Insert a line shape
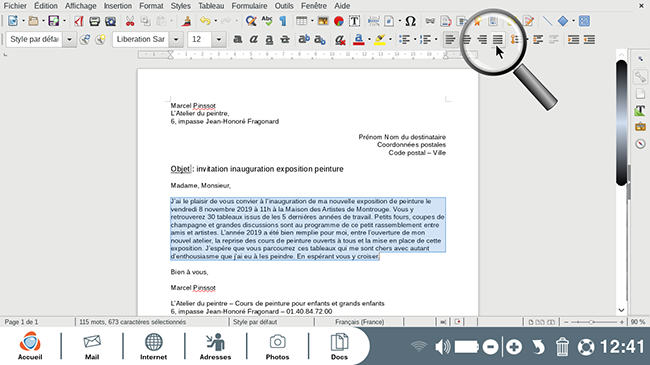Image resolution: width=650 pixels, height=365 pixels. point(548,21)
